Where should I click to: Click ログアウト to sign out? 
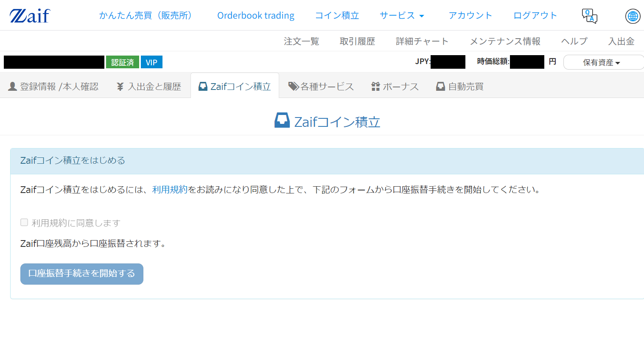pos(535,16)
